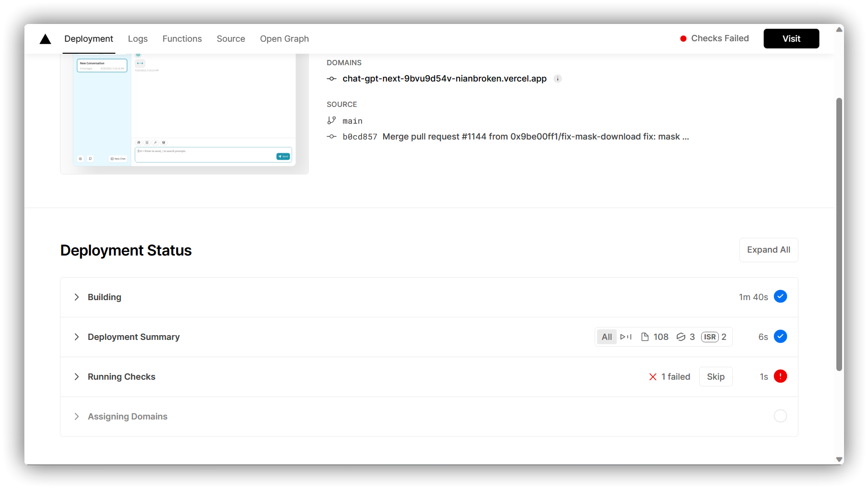This screenshot has height=489, width=868.
Task: Toggle the All filter in Deployment Summary
Action: (606, 337)
